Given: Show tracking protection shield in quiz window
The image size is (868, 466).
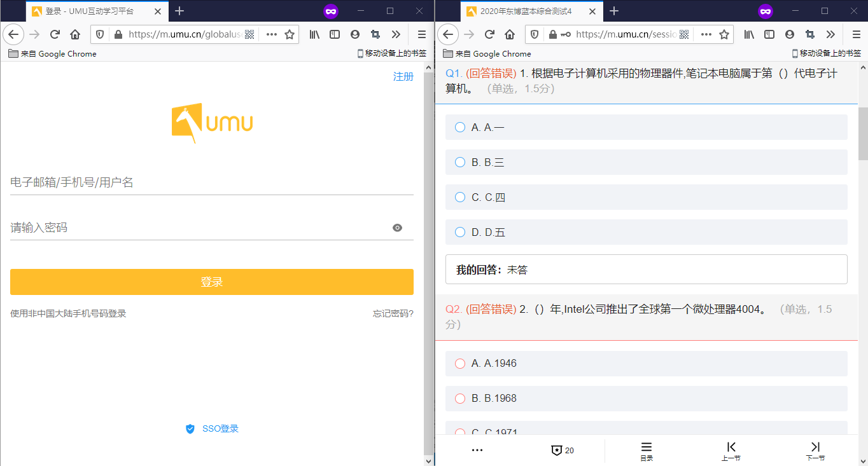Looking at the screenshot, I should (x=535, y=35).
